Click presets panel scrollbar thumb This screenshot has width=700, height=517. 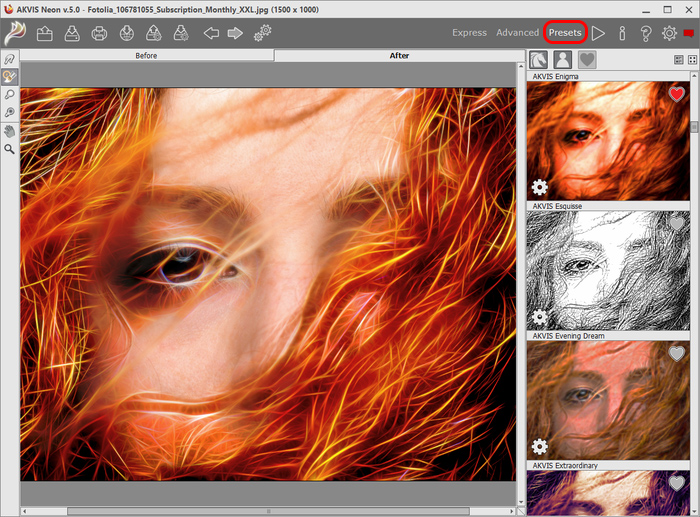(x=694, y=127)
